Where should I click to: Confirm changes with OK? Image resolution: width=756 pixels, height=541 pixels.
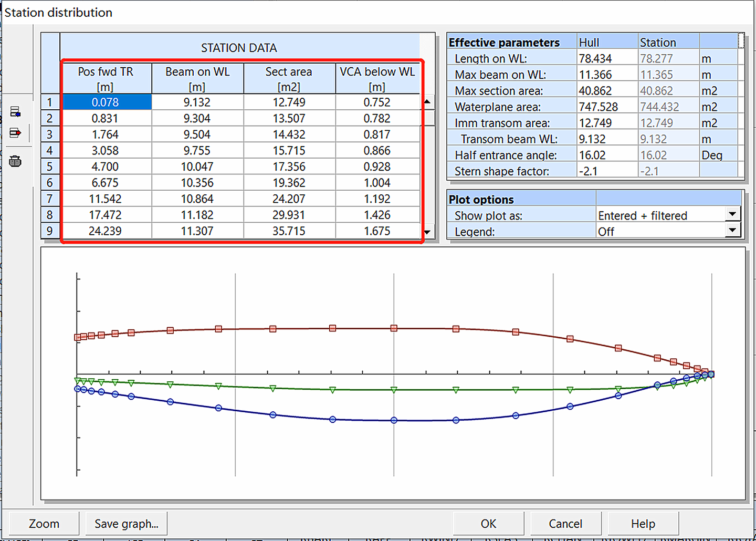tap(488, 523)
